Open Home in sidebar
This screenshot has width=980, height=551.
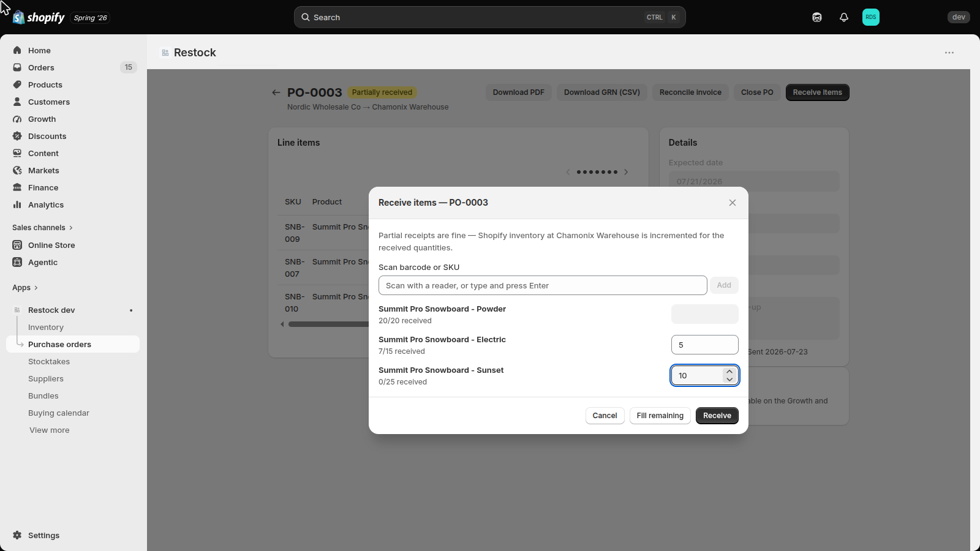click(x=73, y=50)
